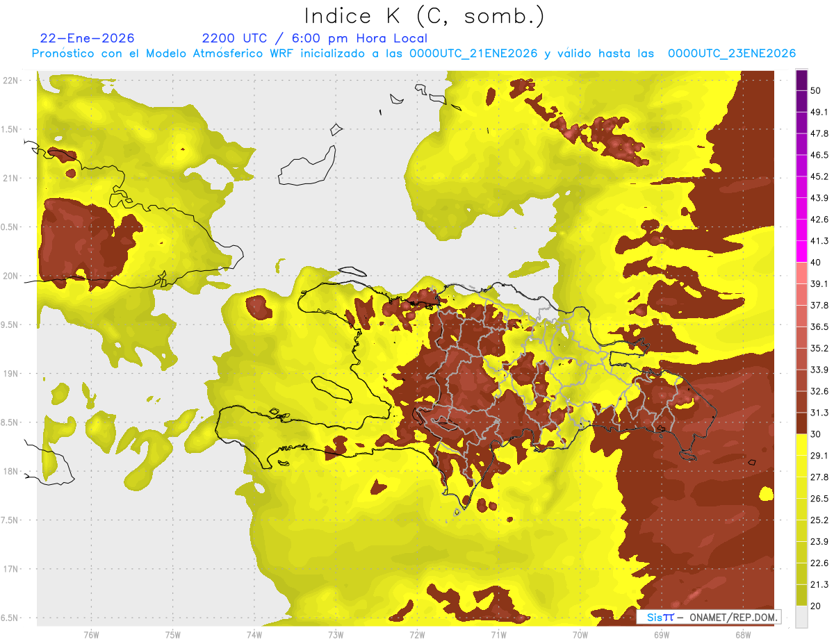
Task: Click the colorbar value '20'
Action: click(817, 606)
